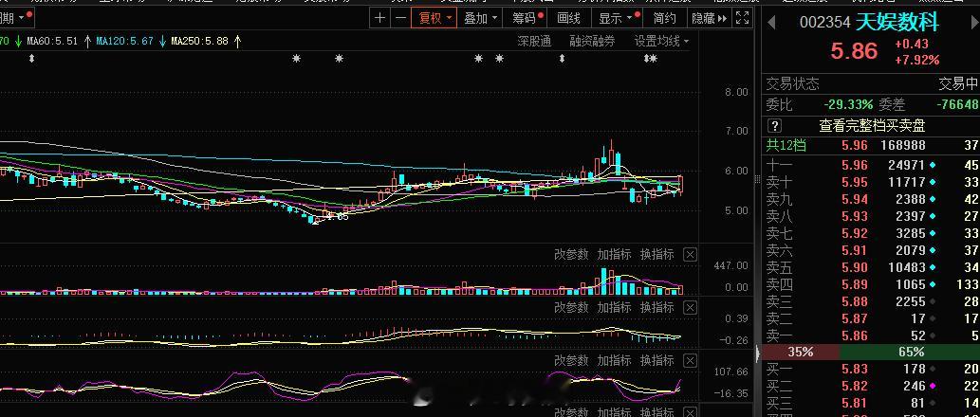The height and width of the screenshot is (417, 980).
Task: Click 委比 -29.33% value
Action: click(847, 104)
